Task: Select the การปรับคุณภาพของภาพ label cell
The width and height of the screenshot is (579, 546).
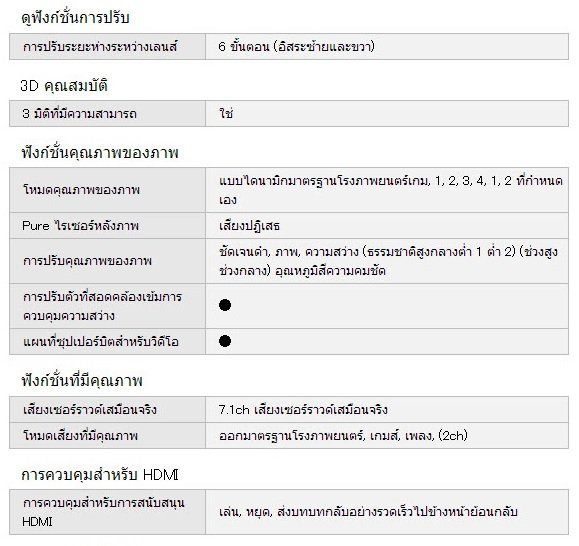Action: pyautogui.click(x=107, y=261)
